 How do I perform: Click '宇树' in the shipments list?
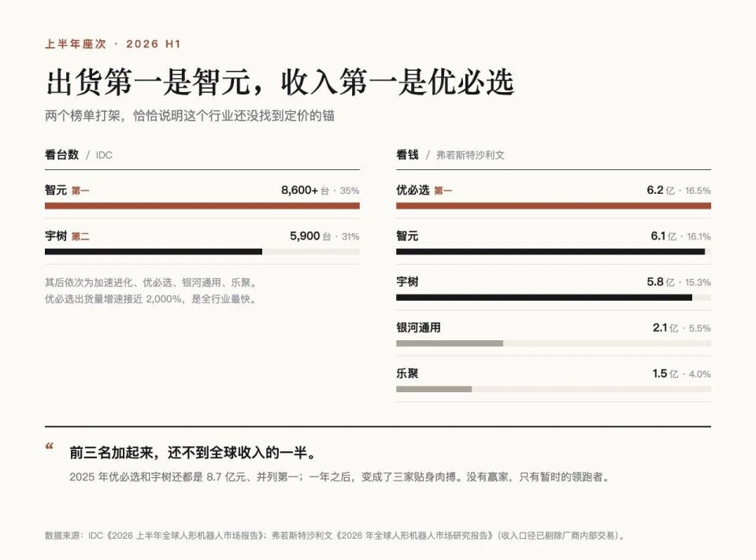tap(56, 235)
